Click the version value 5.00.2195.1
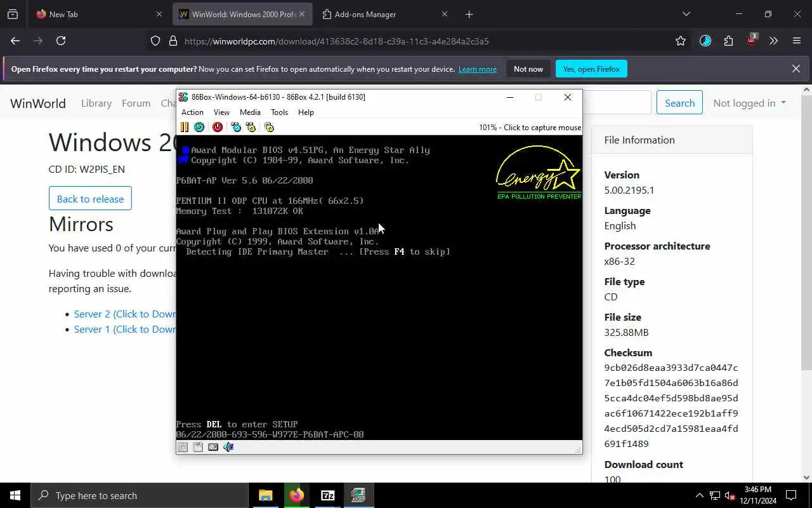This screenshot has width=812, height=508. point(629,190)
